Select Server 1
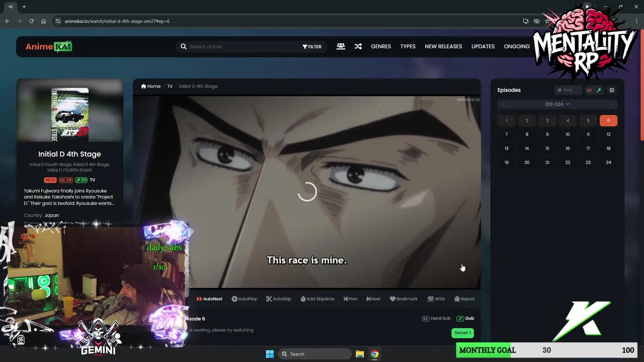Viewport: 644px width, 362px height. click(462, 333)
